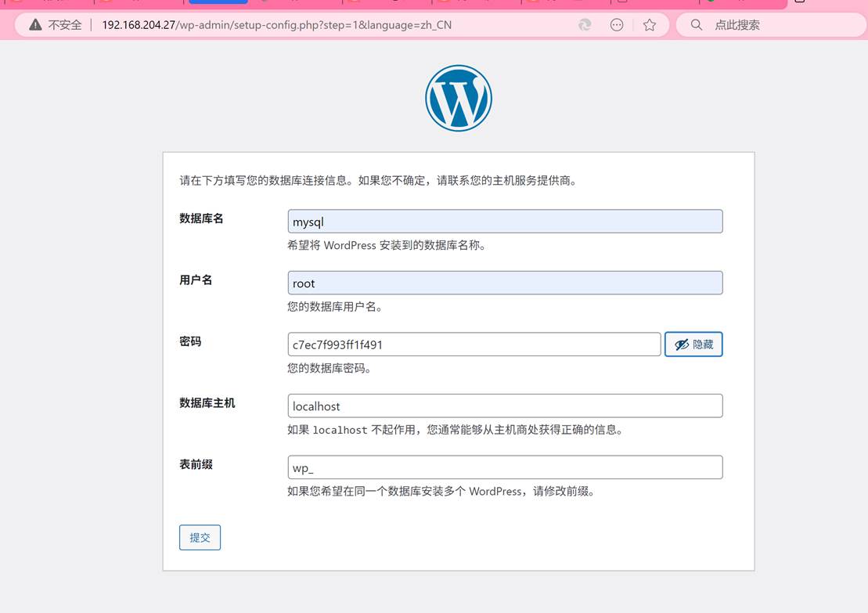This screenshot has width=868, height=613.
Task: Focus the 数据库名 field containing mysql
Action: [x=505, y=222]
